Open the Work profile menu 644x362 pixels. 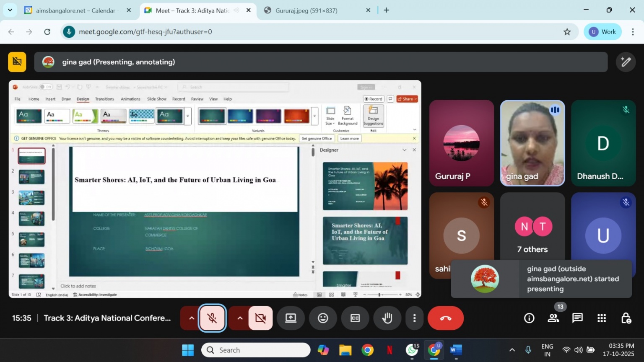602,32
